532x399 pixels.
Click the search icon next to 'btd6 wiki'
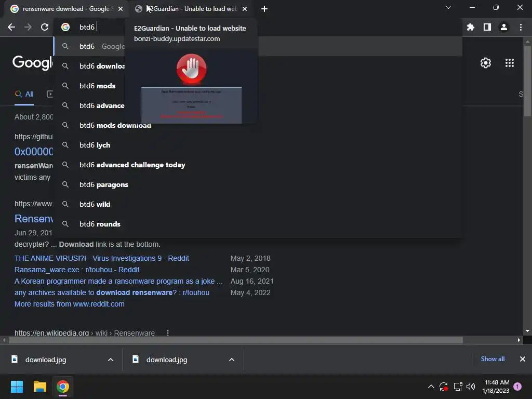pyautogui.click(x=65, y=204)
